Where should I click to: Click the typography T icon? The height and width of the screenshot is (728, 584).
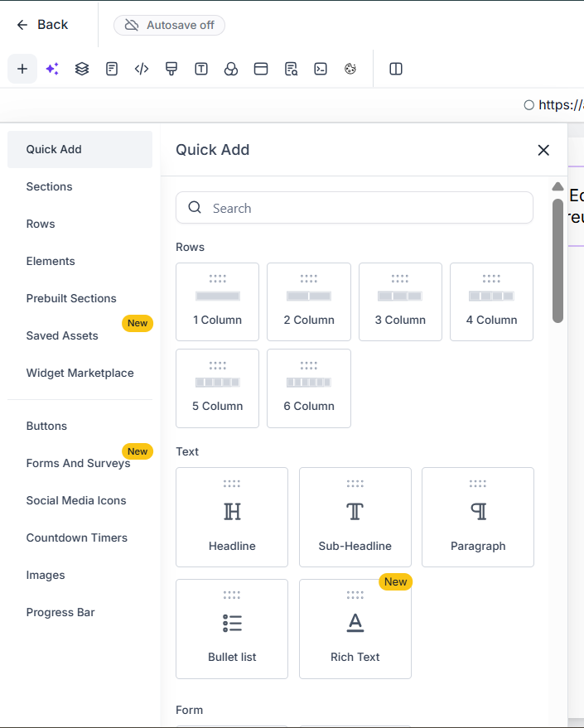coord(201,69)
